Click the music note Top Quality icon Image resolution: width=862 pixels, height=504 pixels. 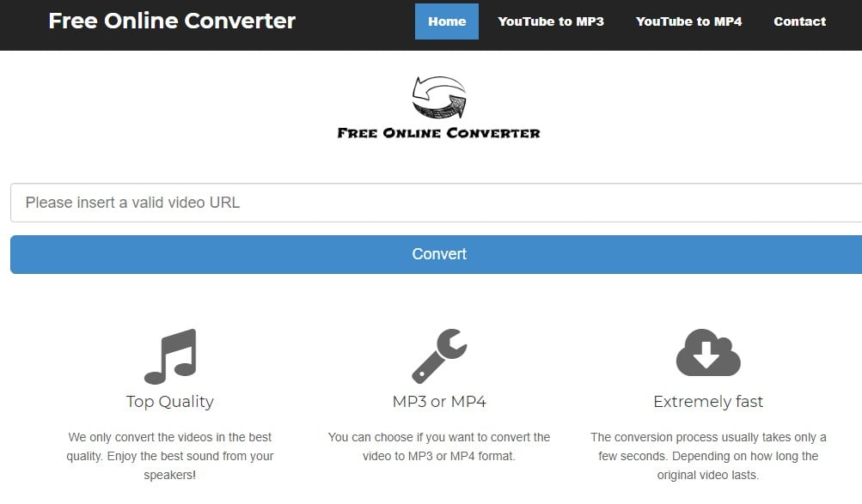pos(170,356)
